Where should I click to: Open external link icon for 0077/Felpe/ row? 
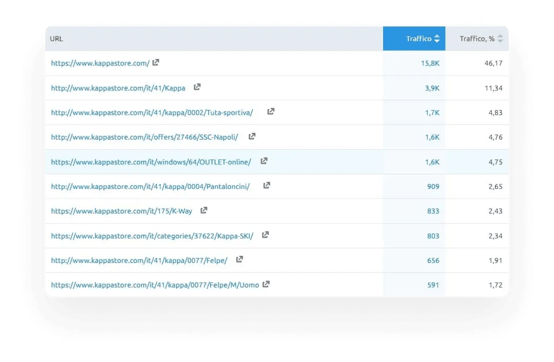(x=239, y=260)
